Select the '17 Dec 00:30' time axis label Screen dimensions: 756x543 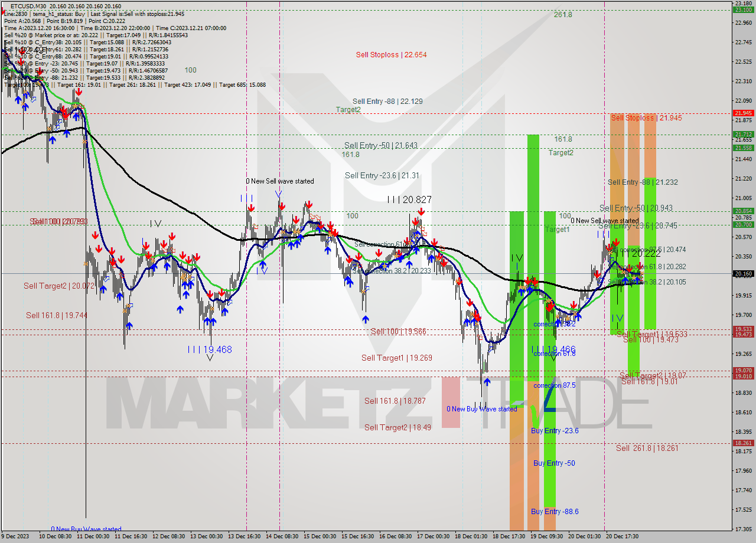pos(434,536)
